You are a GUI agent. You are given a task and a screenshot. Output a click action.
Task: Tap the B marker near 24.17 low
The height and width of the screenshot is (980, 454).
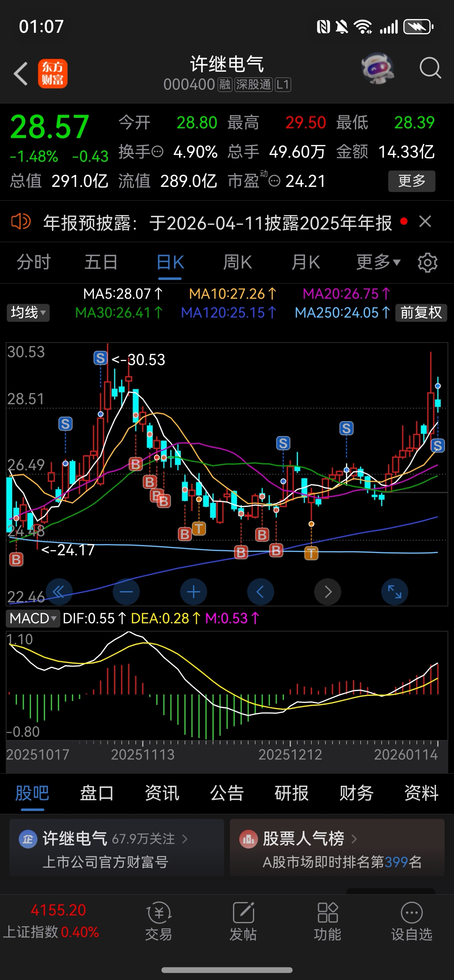pyautogui.click(x=16, y=559)
